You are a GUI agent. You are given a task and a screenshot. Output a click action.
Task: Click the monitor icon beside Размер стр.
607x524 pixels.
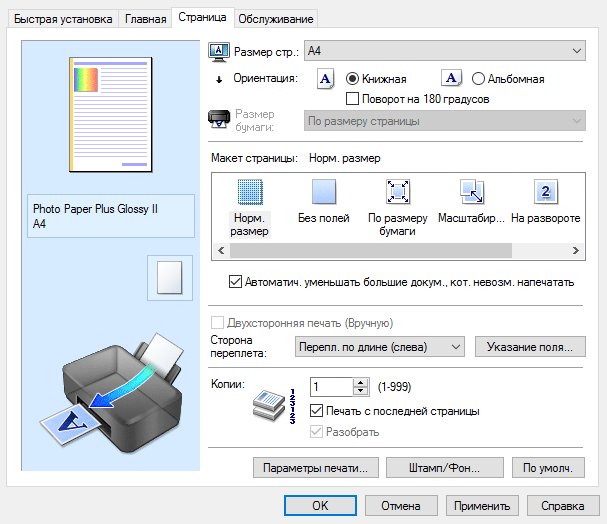click(219, 52)
